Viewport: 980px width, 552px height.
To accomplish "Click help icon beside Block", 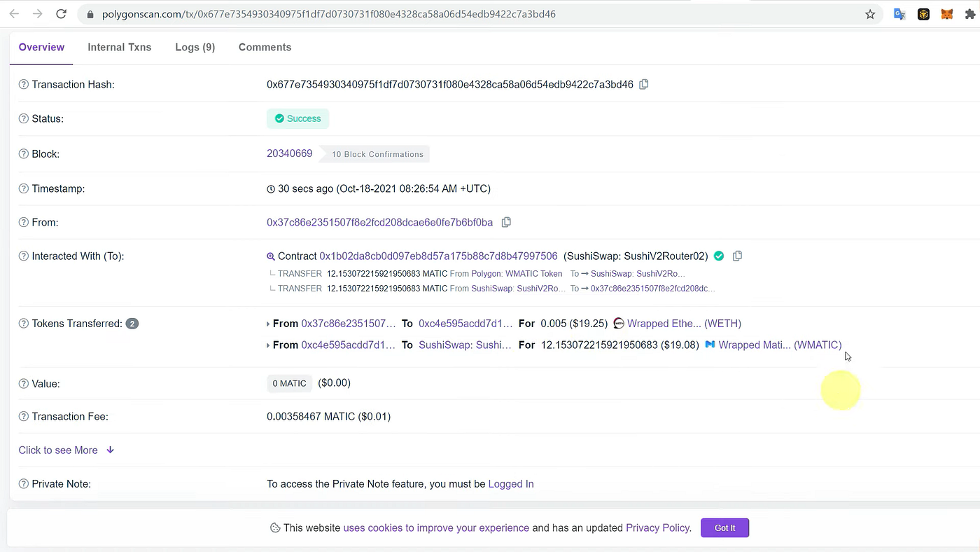I will pos(24,154).
